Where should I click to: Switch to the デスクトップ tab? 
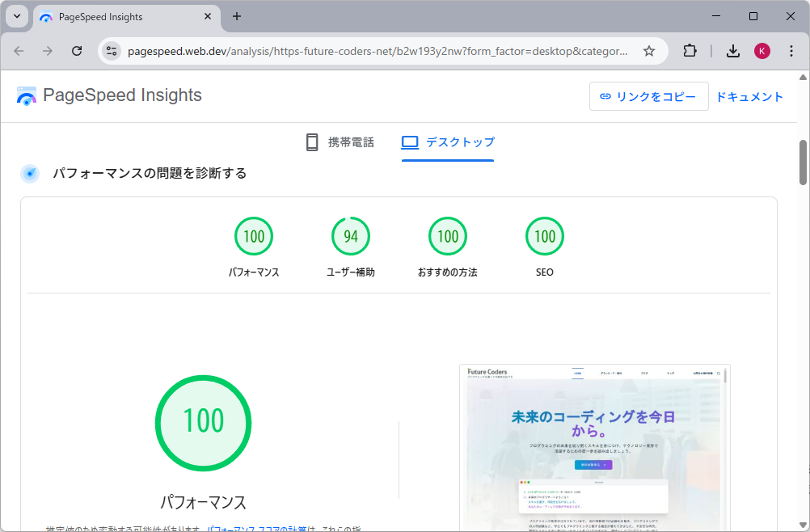pos(448,142)
